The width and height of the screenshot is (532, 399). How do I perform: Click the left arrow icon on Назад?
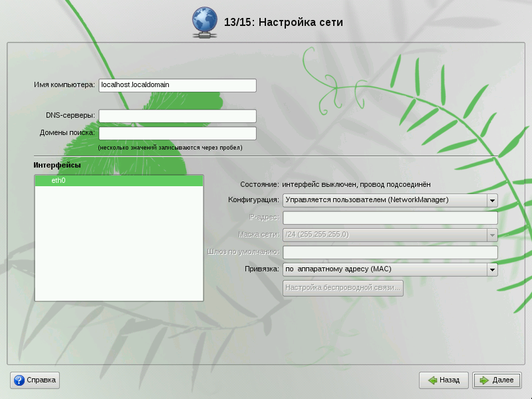432,380
